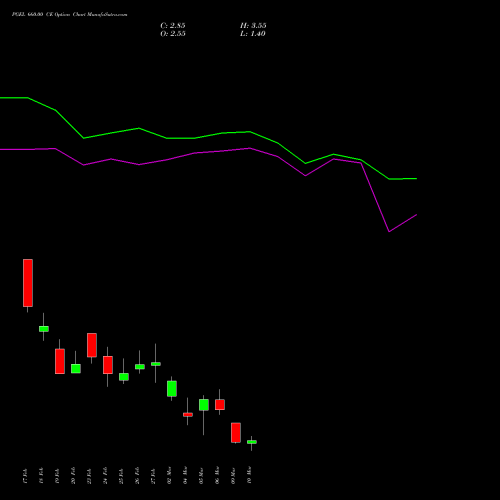The image size is (500, 500).
Task: Click the chart title text at top left
Action: [x=69, y=15]
